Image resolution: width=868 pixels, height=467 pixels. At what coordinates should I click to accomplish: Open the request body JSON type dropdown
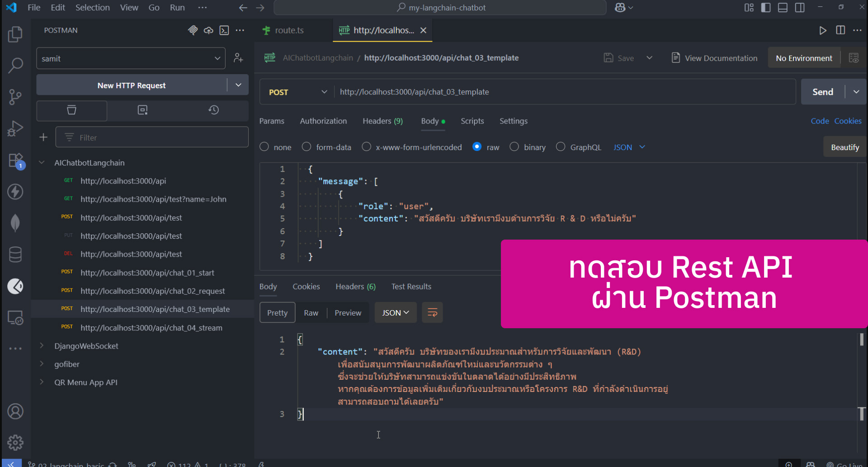(x=629, y=147)
